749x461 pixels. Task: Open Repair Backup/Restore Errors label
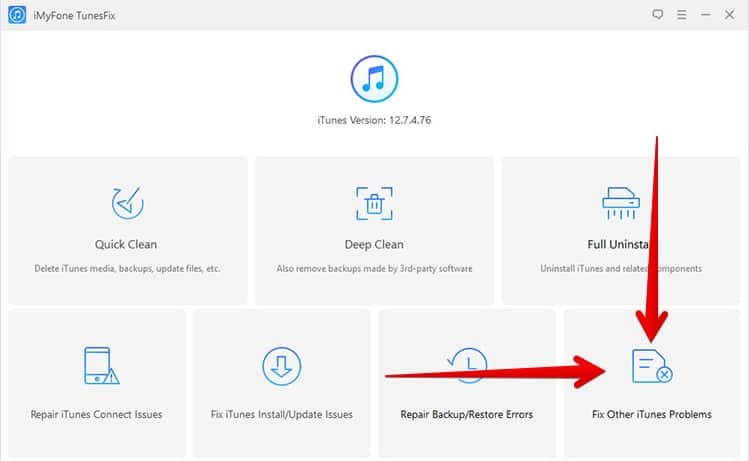point(467,414)
